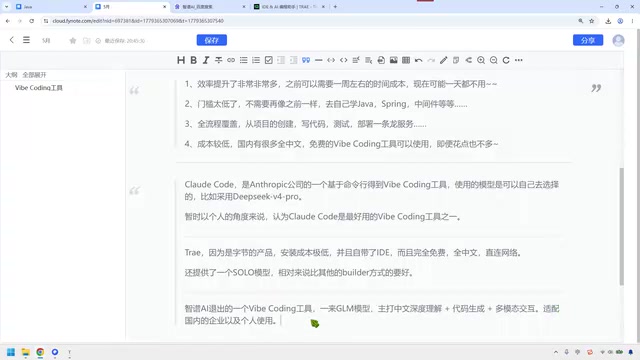Screen dimensions: 640x360
Task: Switch to the Java browser tab
Action: click(x=51, y=7)
